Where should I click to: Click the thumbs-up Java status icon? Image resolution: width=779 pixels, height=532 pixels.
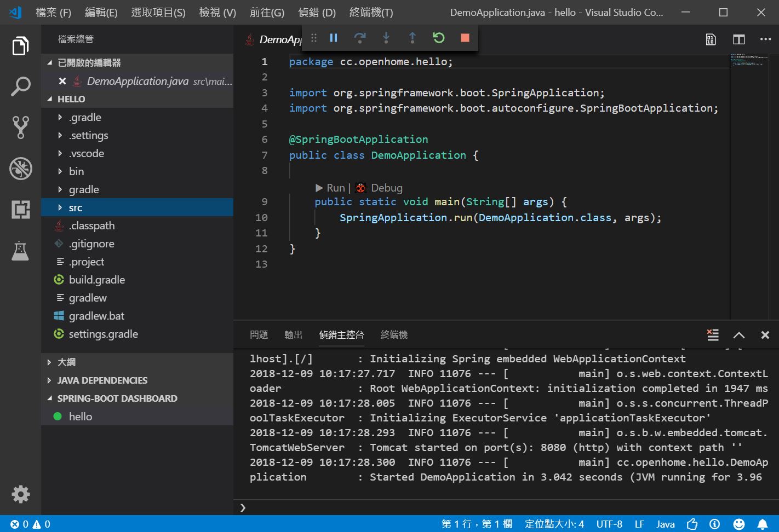click(692, 524)
